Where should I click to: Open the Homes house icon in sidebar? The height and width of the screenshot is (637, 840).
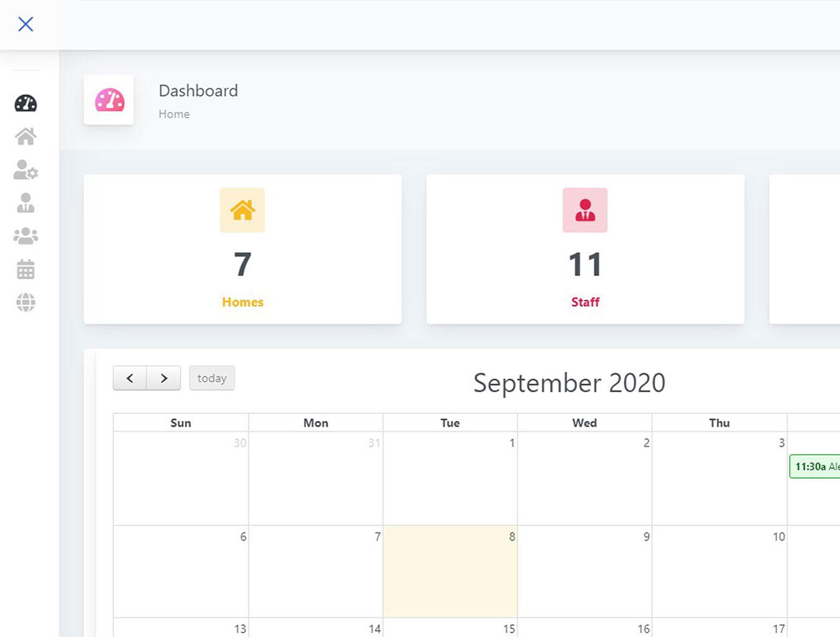25,136
